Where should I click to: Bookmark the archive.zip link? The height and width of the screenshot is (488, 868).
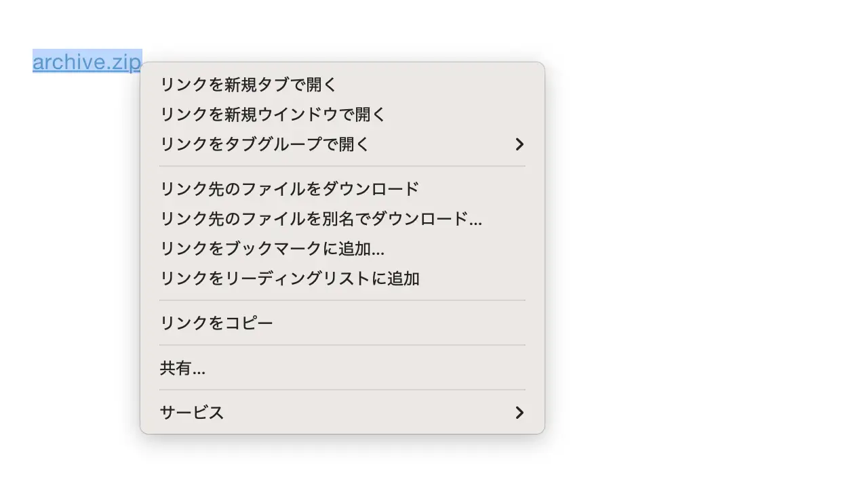click(272, 249)
